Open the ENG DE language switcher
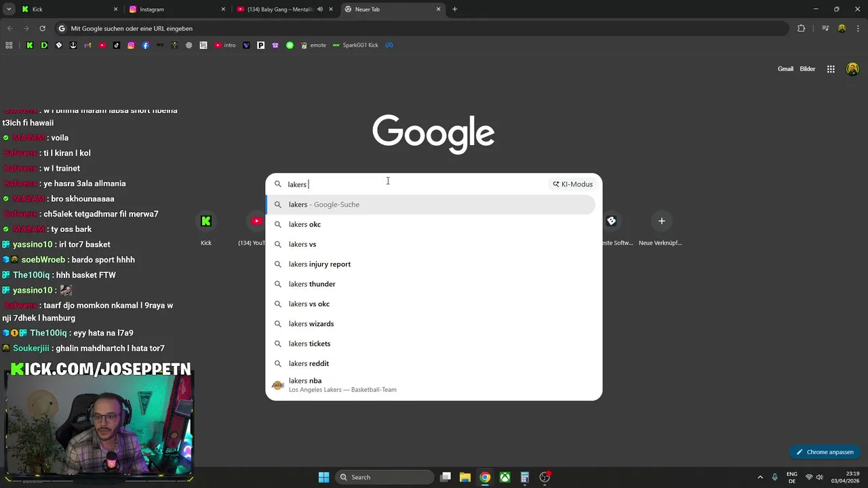 (x=792, y=477)
